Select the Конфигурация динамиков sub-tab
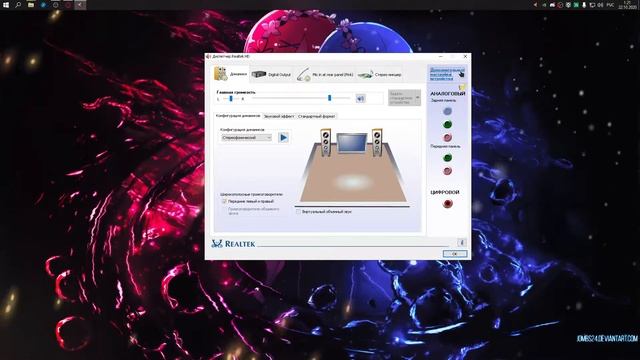 (x=238, y=116)
